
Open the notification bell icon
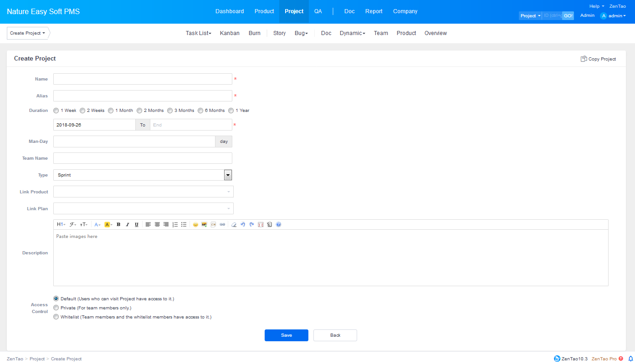coord(630,359)
